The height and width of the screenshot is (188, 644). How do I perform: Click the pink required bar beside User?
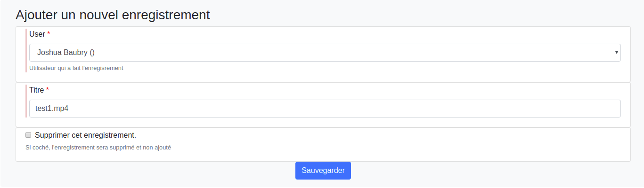click(x=26, y=51)
